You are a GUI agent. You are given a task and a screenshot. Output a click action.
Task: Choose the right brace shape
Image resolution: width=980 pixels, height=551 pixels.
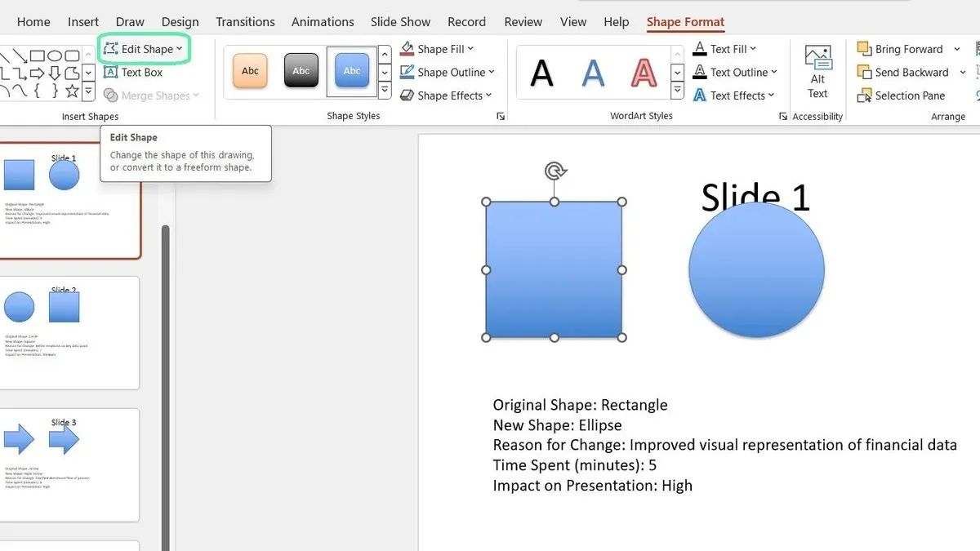pyautogui.click(x=55, y=91)
